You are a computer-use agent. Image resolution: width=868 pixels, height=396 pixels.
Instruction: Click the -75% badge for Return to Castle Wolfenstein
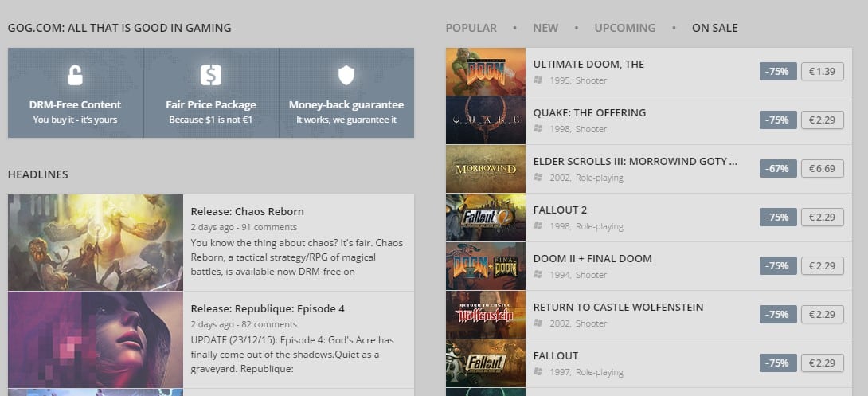click(x=778, y=314)
